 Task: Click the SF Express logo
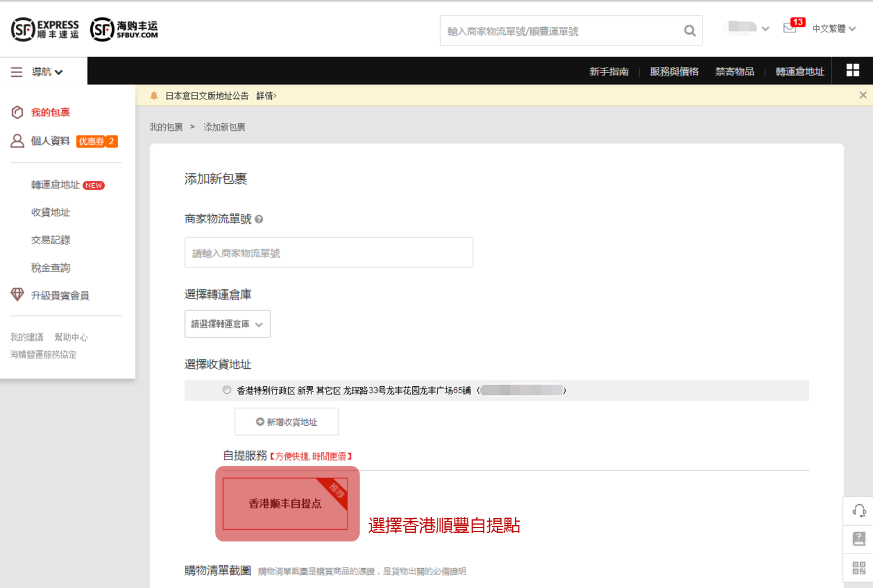(x=45, y=29)
